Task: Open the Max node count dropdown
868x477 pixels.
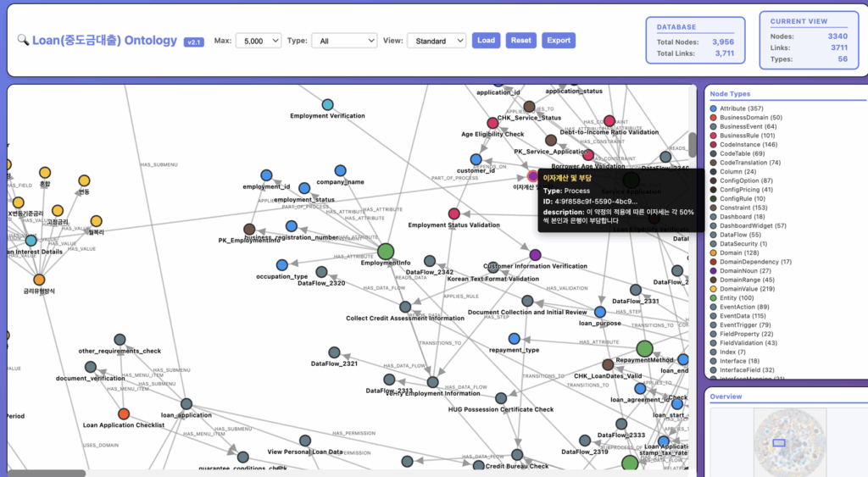Action: click(x=259, y=41)
